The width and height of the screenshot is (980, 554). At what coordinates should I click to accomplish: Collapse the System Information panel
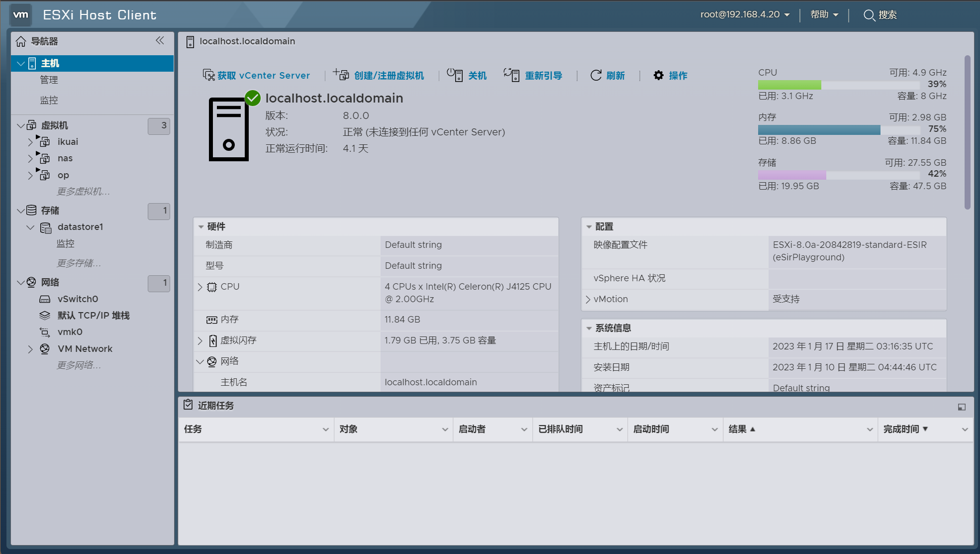(589, 329)
